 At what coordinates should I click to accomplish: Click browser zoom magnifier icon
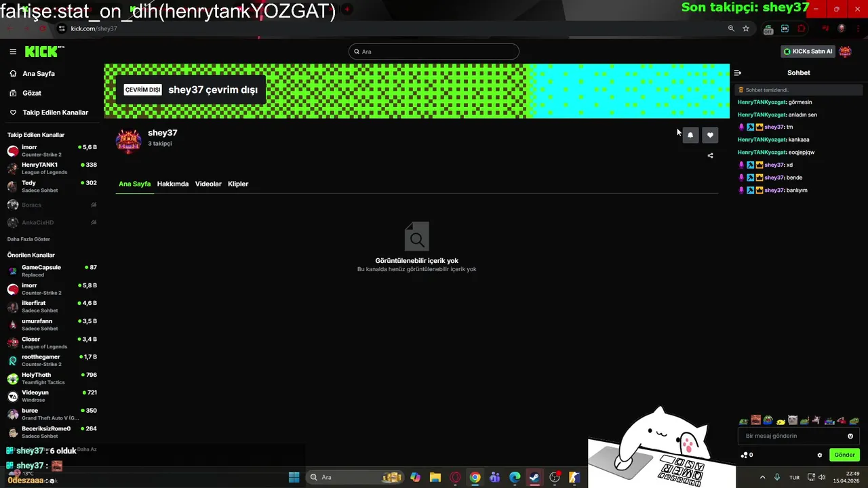[731, 28]
